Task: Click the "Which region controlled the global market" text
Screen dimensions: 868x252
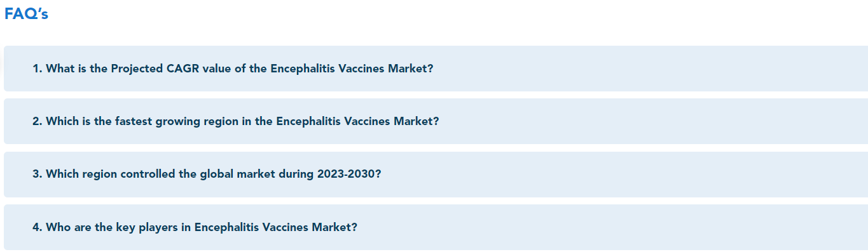Action: click(x=161, y=174)
